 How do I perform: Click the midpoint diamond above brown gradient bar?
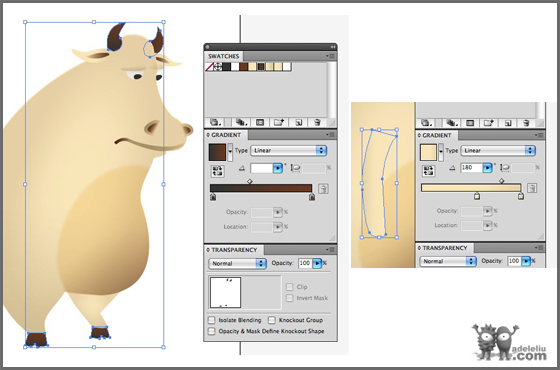[x=250, y=181]
